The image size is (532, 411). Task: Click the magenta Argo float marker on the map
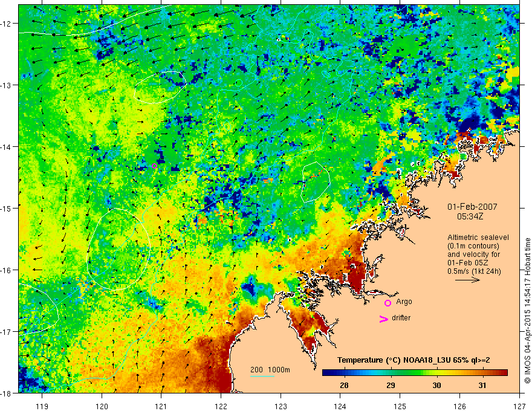(154, 166)
